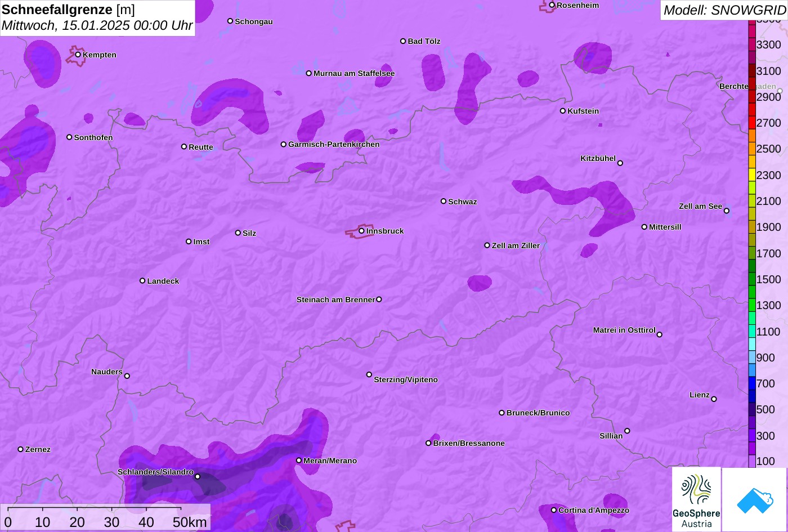Select the Imst marker circle
The width and height of the screenshot is (788, 532).
189,242
